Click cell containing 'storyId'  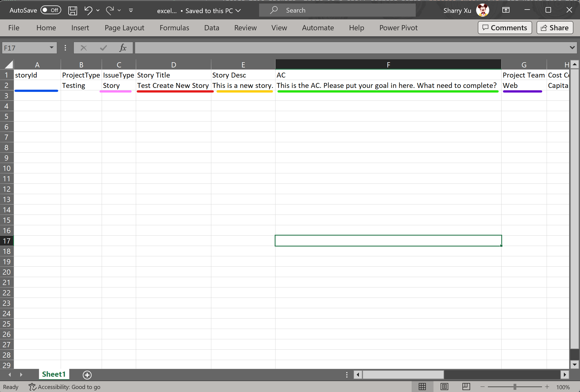[x=37, y=75]
